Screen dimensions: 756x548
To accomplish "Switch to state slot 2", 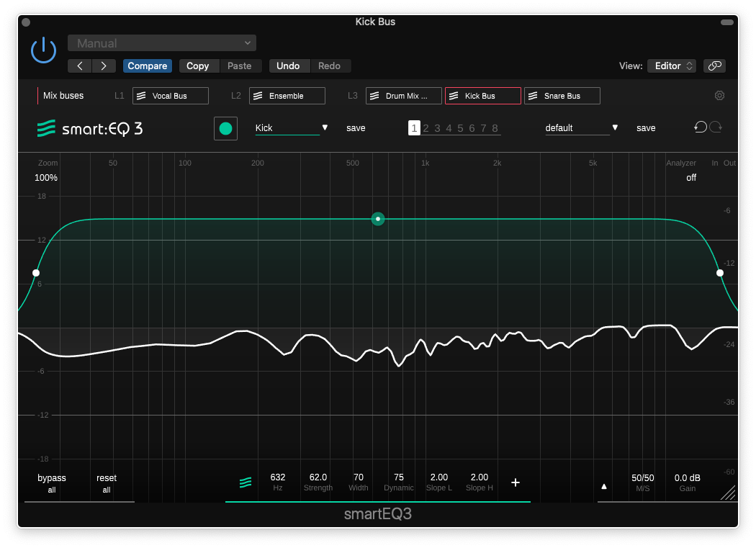I will point(426,128).
